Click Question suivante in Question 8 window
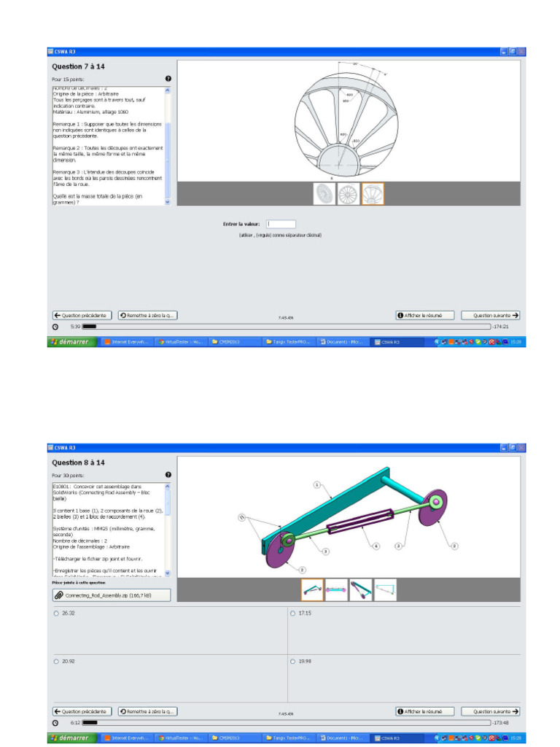Screen dimensions: 560x747 [x=491, y=711]
